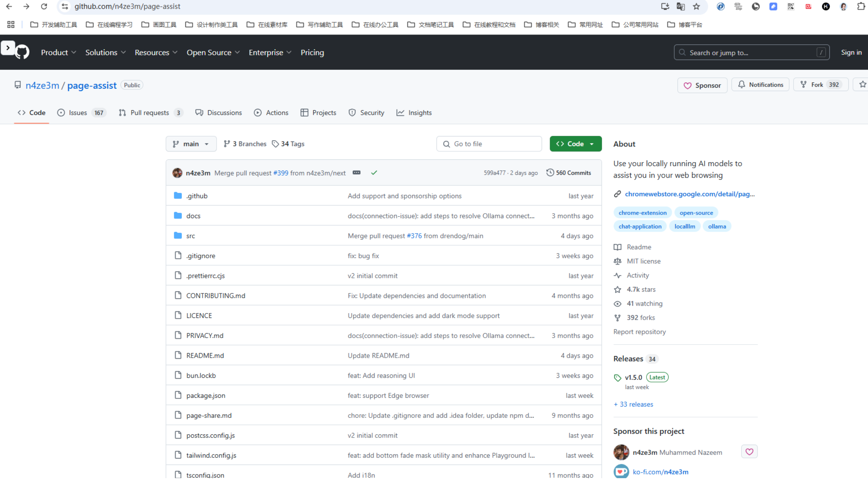
Task: Click the Notifications button
Action: point(760,85)
